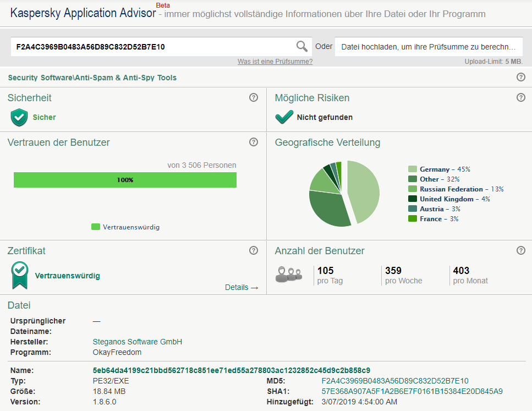Viewport: 532px width, 411px height.
Task: Click the file upload field 'Datei hochladen'
Action: click(x=429, y=47)
